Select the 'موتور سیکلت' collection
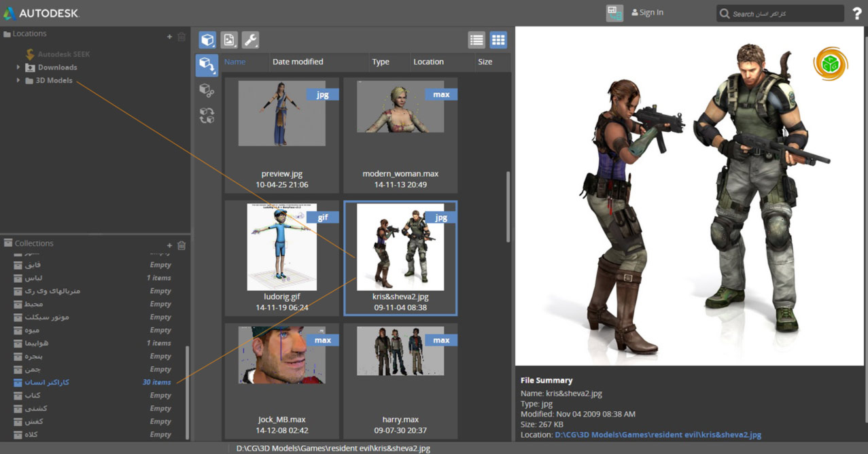Image resolution: width=868 pixels, height=454 pixels. (x=47, y=317)
